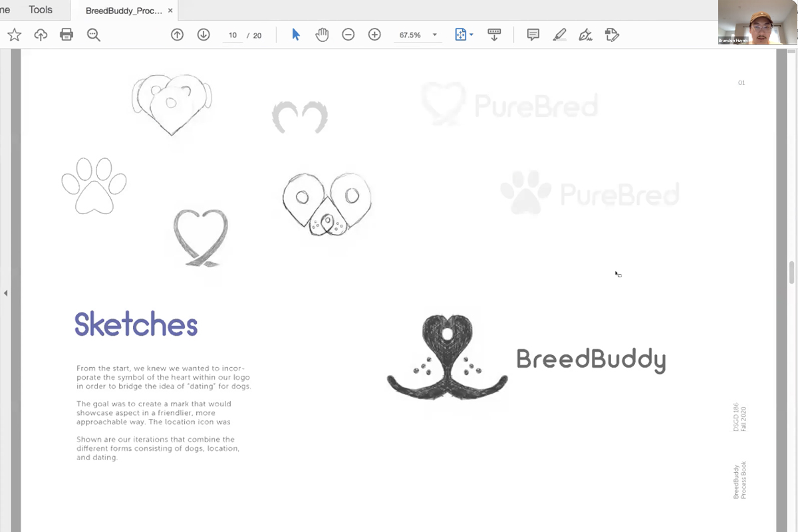This screenshot has width=798, height=532.
Task: Open the find text magnifier tool
Action: coord(93,35)
